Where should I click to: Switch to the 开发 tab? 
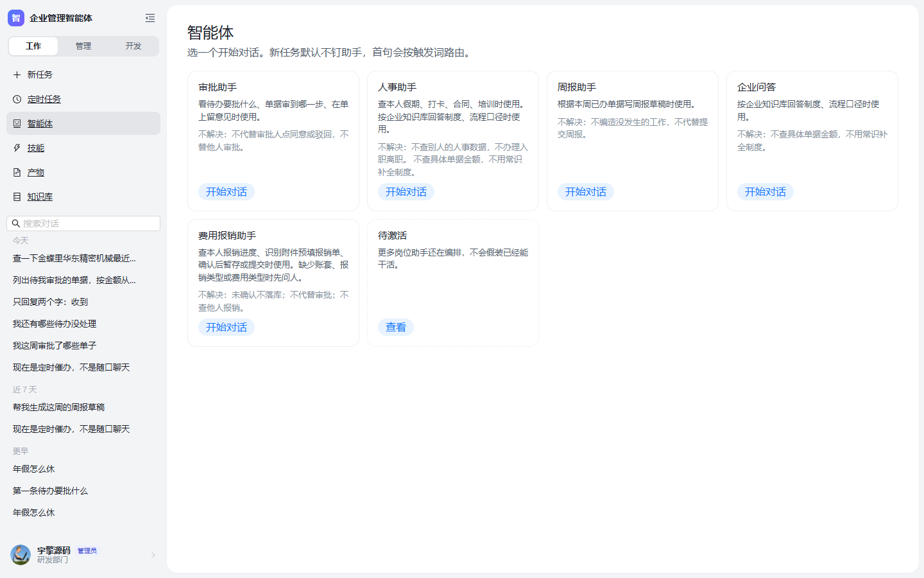(x=133, y=46)
